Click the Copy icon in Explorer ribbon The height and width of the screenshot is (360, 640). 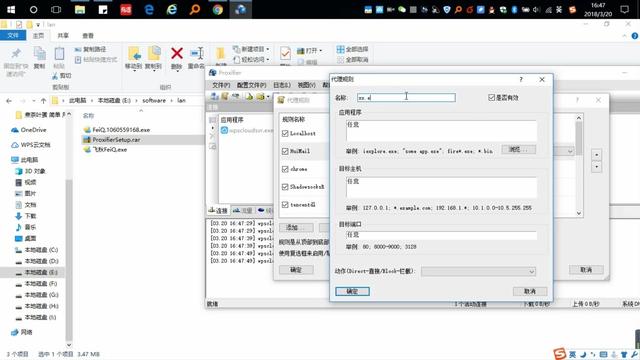pyautogui.click(x=40, y=54)
